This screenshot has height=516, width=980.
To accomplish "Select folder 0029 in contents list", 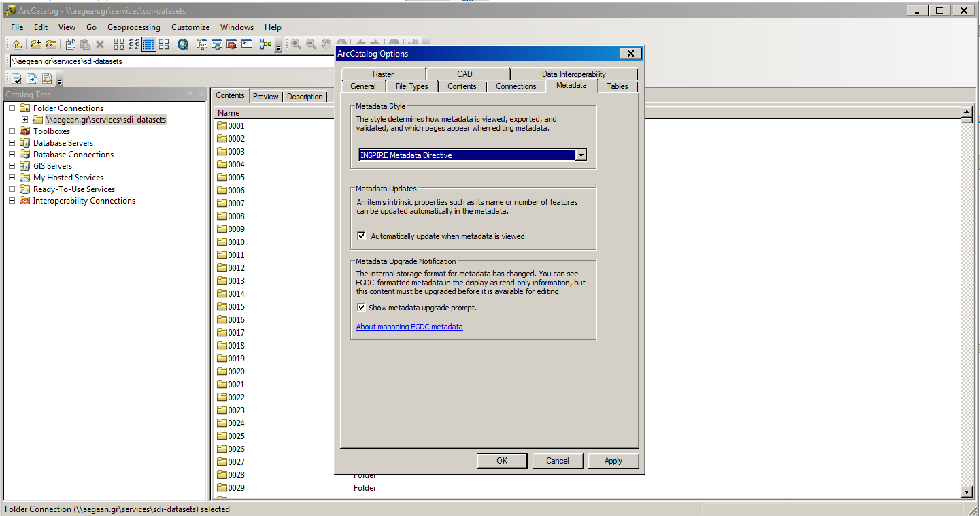I will click(236, 488).
